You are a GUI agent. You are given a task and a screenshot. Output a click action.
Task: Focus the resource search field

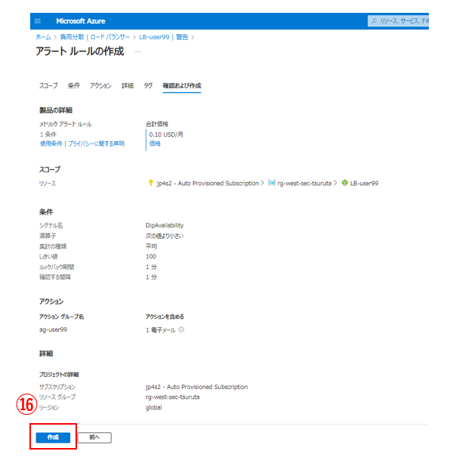pos(398,21)
